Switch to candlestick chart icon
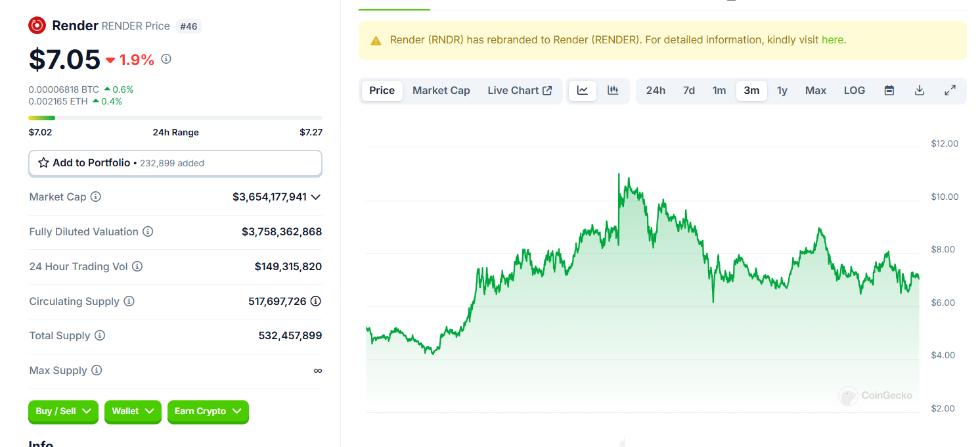Image resolution: width=980 pixels, height=447 pixels. point(613,91)
